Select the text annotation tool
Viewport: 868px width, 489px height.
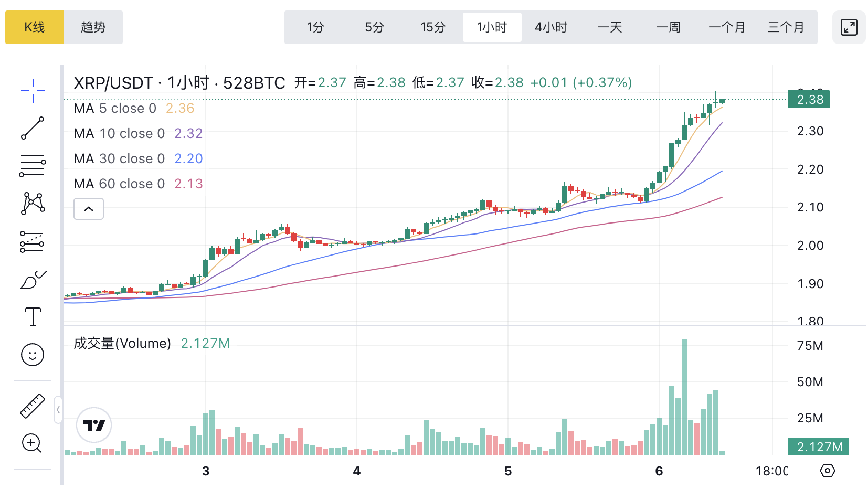tap(33, 317)
